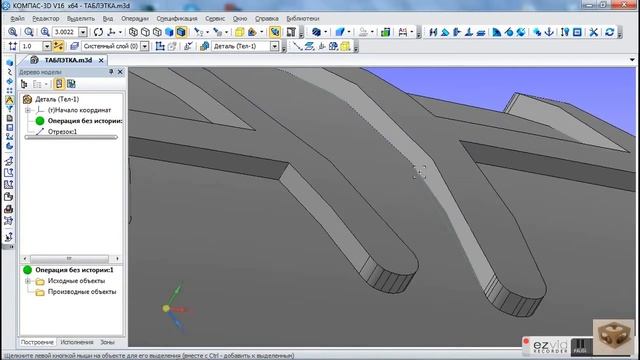Click the Rotate view circular arrows icon
640x360 pixels.
(x=98, y=32)
